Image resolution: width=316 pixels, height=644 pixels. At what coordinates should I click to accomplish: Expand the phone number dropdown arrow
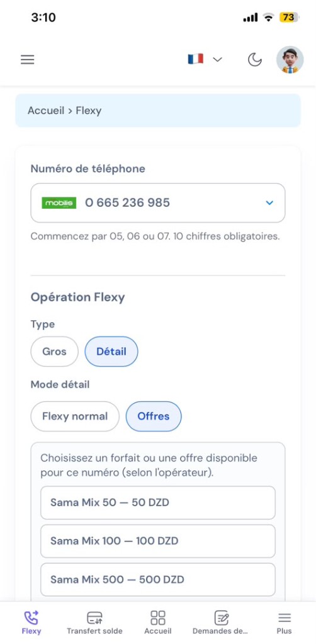pos(269,203)
